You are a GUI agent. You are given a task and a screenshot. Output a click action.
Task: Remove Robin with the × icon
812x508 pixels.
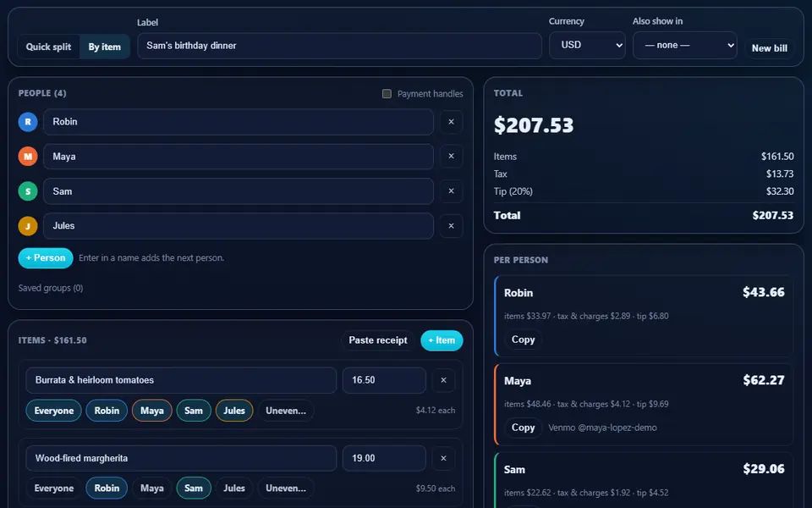[451, 122]
